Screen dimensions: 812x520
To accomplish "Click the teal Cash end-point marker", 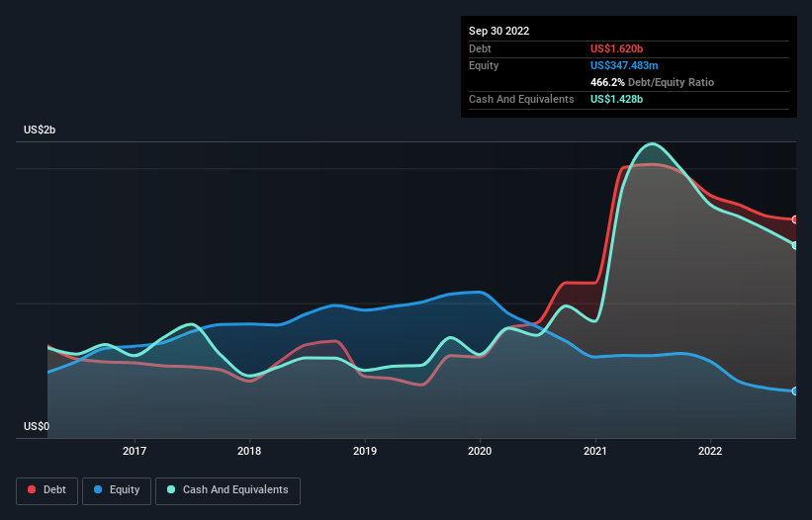I will coord(795,245).
